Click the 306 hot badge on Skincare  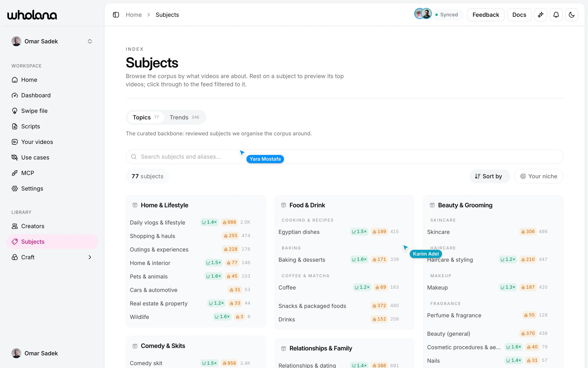click(528, 231)
